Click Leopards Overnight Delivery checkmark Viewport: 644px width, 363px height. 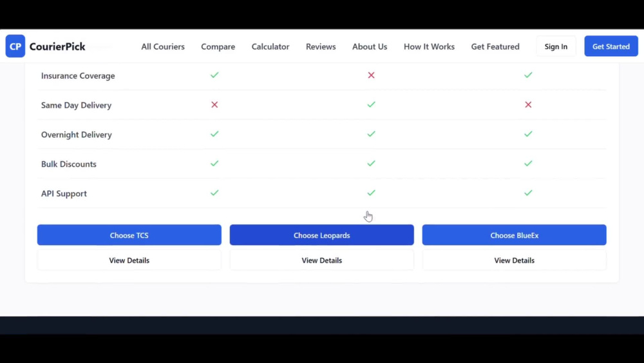pos(371,134)
